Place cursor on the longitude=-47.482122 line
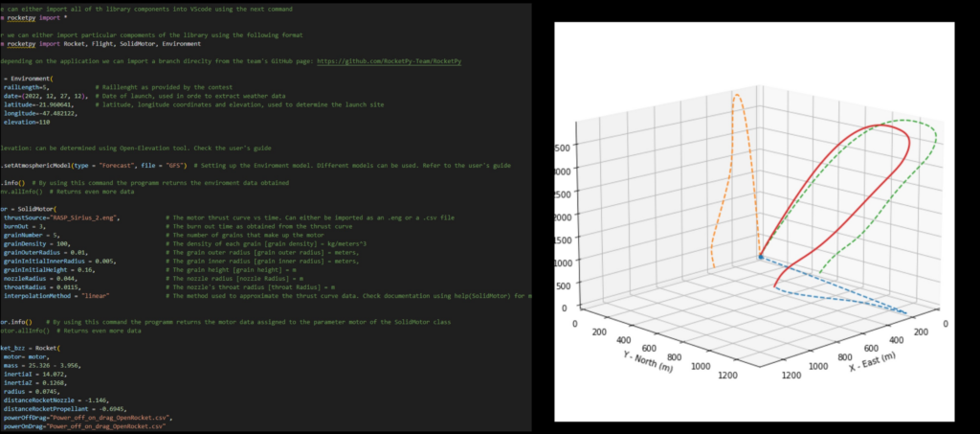This screenshot has width=980, height=434. click(x=40, y=112)
